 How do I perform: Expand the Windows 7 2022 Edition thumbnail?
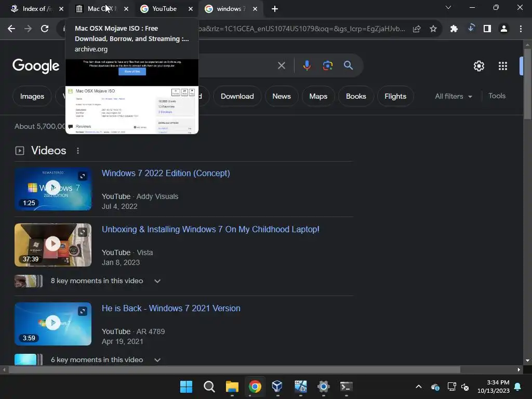pos(83,176)
